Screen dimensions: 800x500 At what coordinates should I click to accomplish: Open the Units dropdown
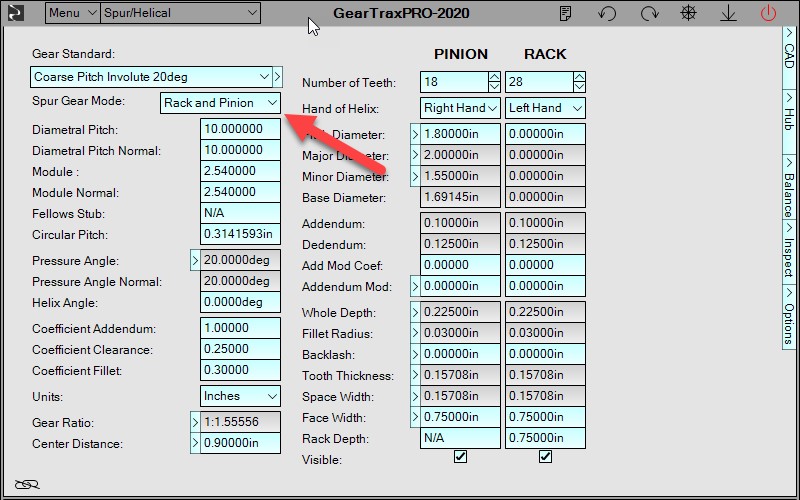pyautogui.click(x=240, y=396)
